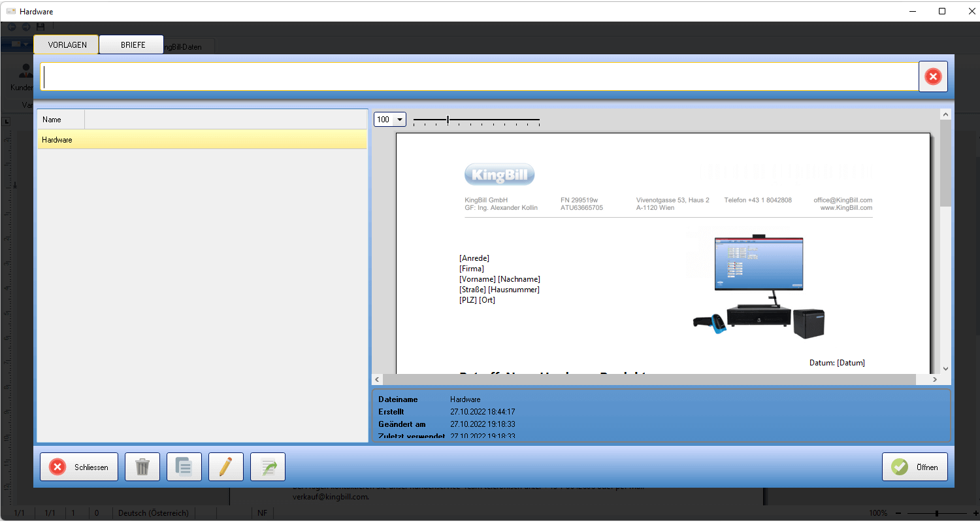Viewport: 980px width, 523px height.
Task: Export template via the green arrow document icon
Action: (268, 467)
